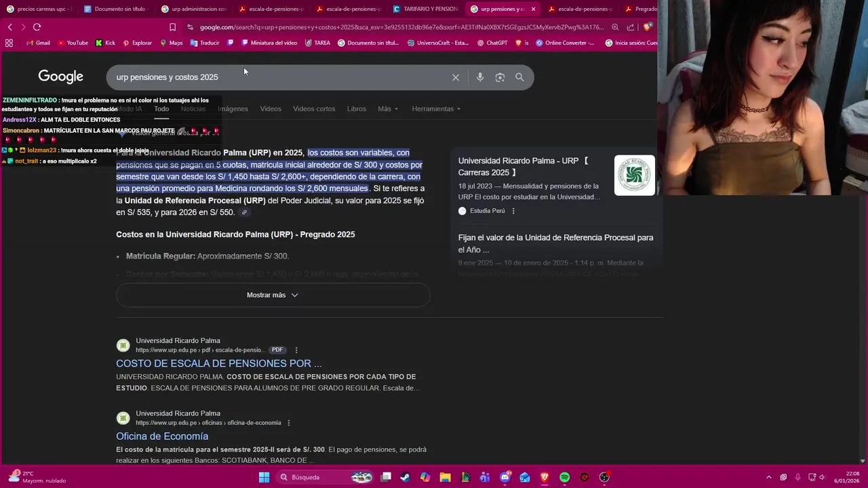Switch to the Videos results tab
868x488 pixels.
tap(271, 108)
